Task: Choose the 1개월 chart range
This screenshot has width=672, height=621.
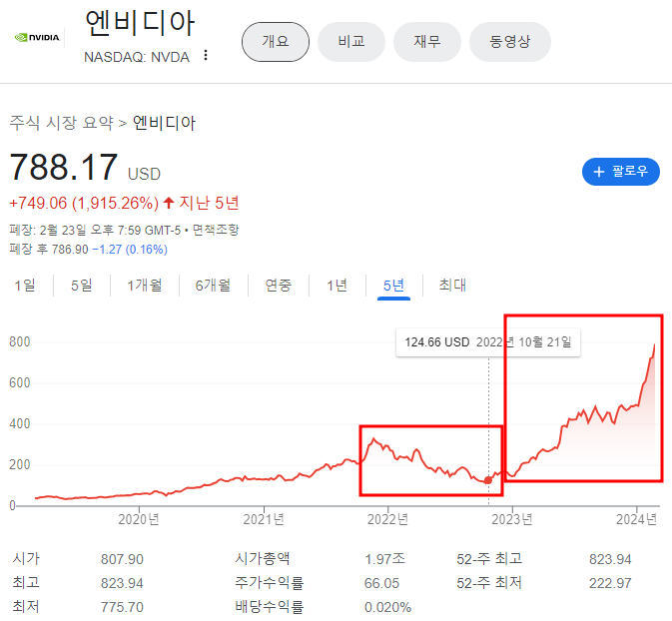Action: click(x=145, y=285)
